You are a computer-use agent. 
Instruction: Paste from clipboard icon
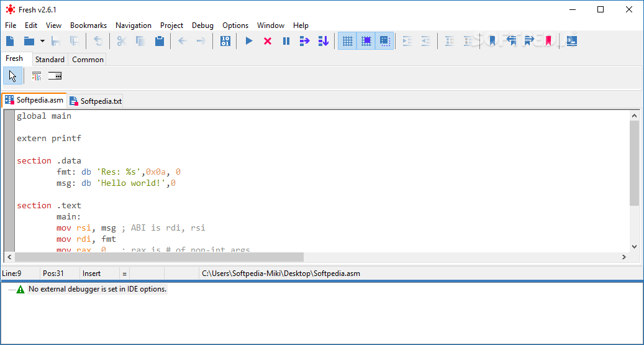160,40
